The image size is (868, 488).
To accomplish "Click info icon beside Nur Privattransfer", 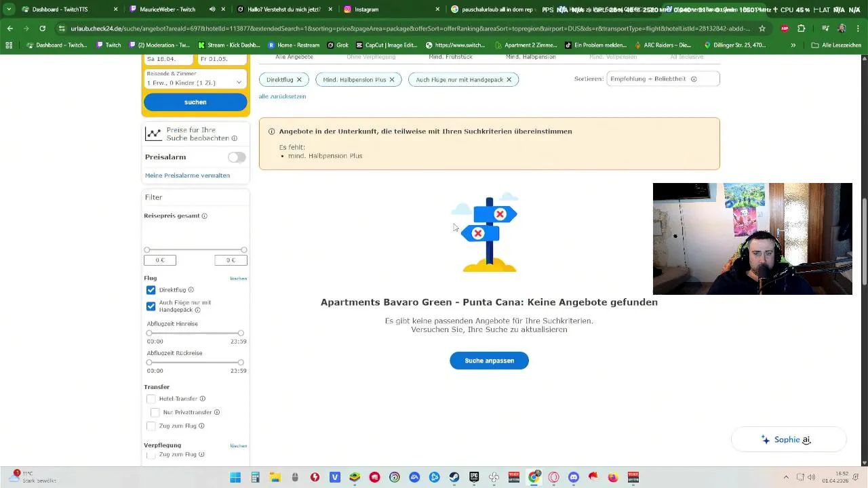I will coord(217,412).
